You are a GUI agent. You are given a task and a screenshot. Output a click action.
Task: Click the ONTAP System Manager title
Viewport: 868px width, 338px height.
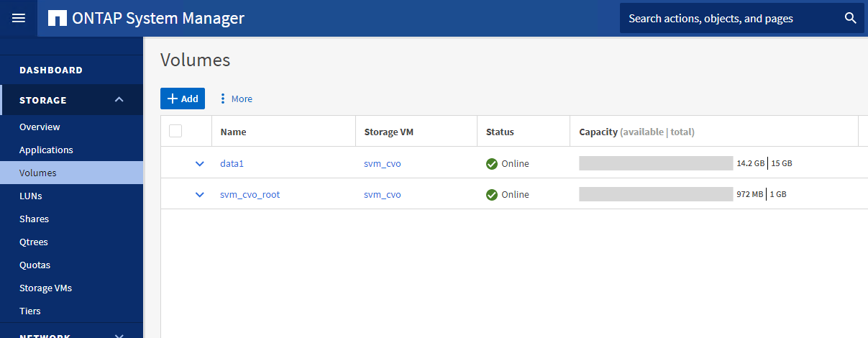click(158, 18)
